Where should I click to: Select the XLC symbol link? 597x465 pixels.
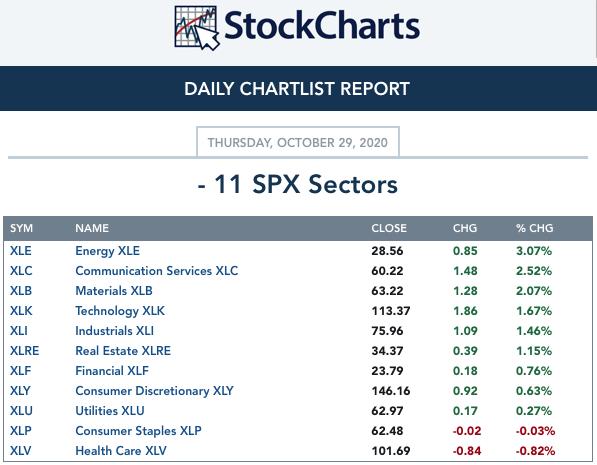coord(21,271)
